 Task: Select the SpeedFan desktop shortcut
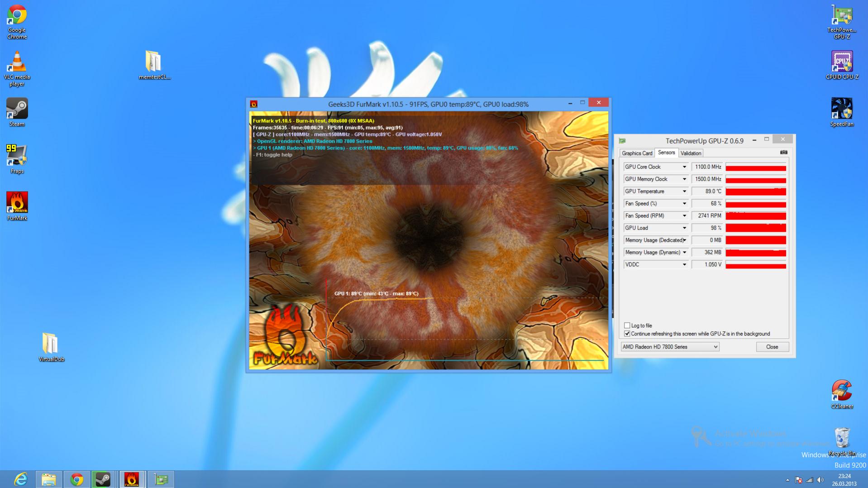click(x=842, y=112)
